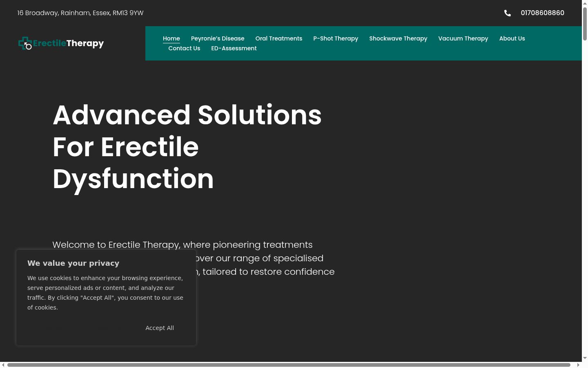
Task: Click the scroll-down arrow of vertical scrollbar
Action: [585, 358]
